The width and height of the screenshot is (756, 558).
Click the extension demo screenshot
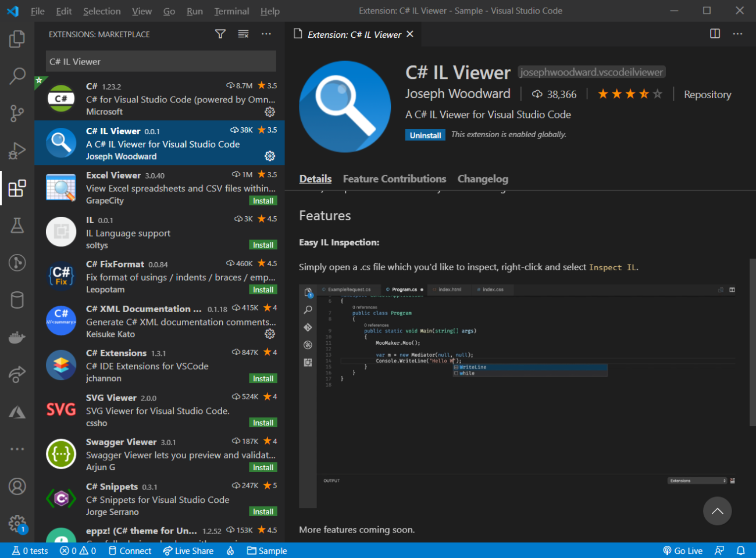tap(518, 396)
